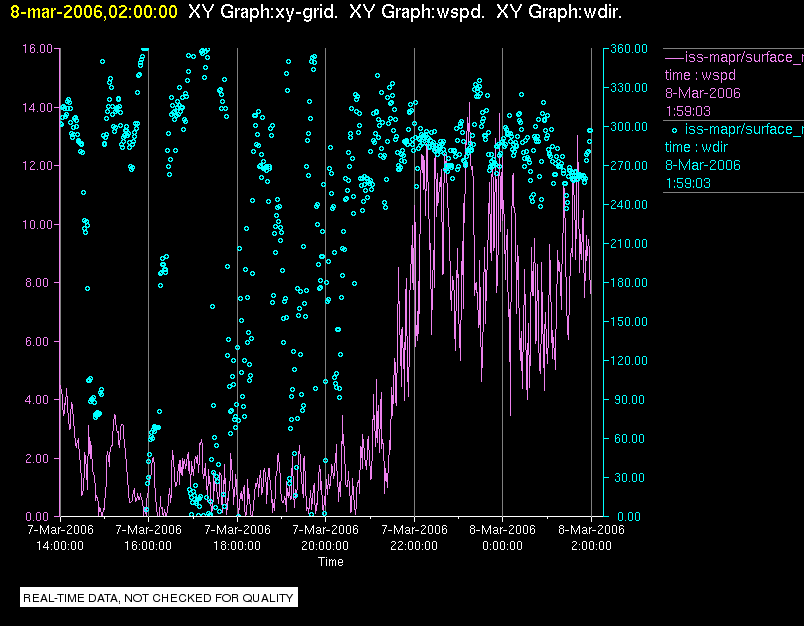This screenshot has height=626, width=804.
Task: Click the 60.00 right axis label
Action: (x=630, y=438)
